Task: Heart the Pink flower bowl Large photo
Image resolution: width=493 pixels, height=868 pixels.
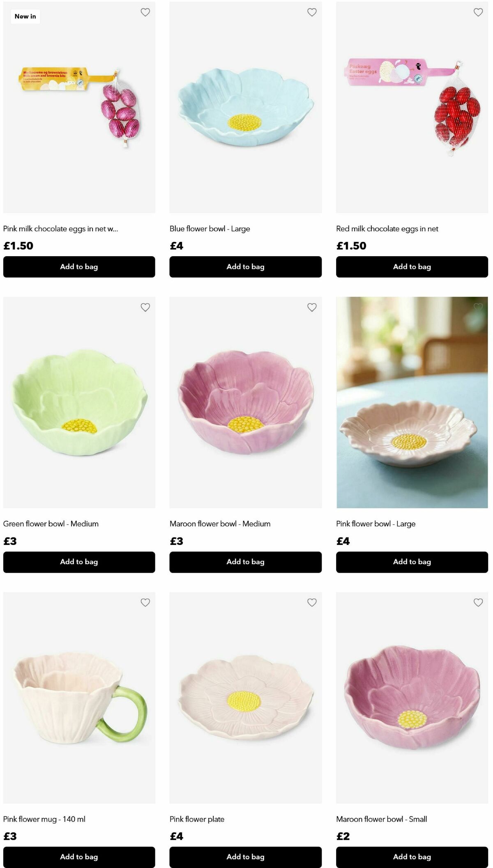Action: [478, 307]
